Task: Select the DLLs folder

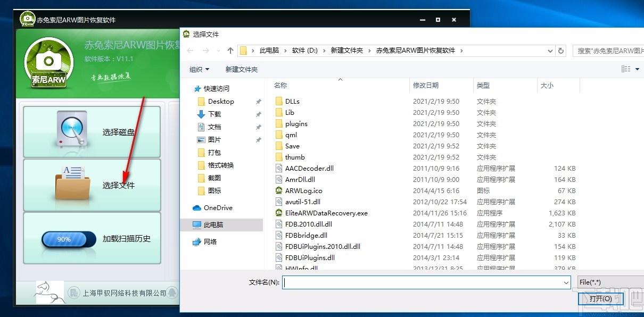Action: tap(292, 101)
